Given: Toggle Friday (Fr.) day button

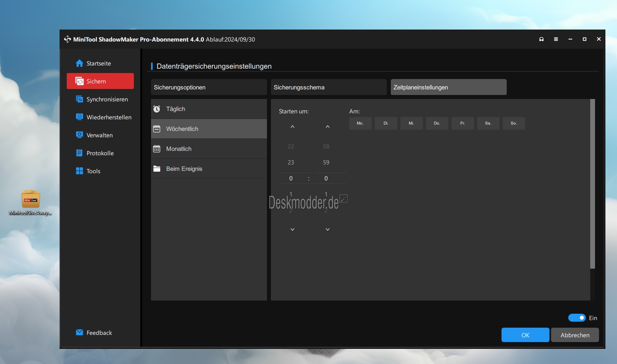Looking at the screenshot, I should (463, 123).
